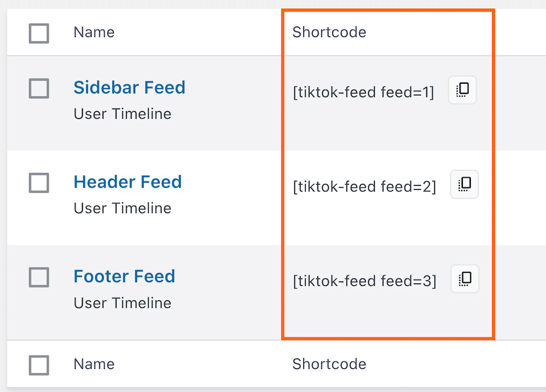Click User Timeline text under Sidebar Feed
546x392 pixels.
(x=123, y=114)
